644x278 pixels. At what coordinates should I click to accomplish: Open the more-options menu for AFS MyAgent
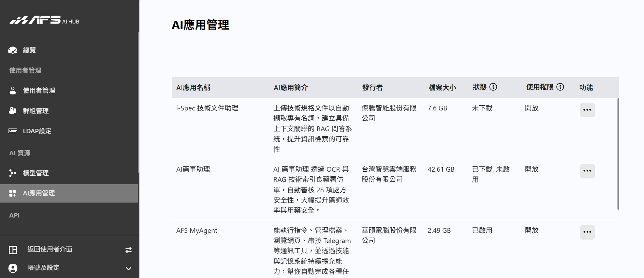587,232
